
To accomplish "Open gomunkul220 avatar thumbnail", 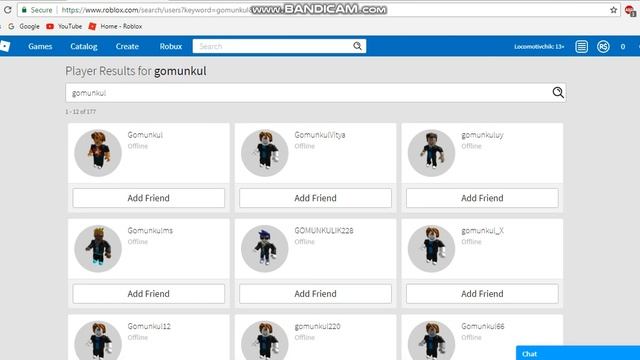I will click(264, 340).
